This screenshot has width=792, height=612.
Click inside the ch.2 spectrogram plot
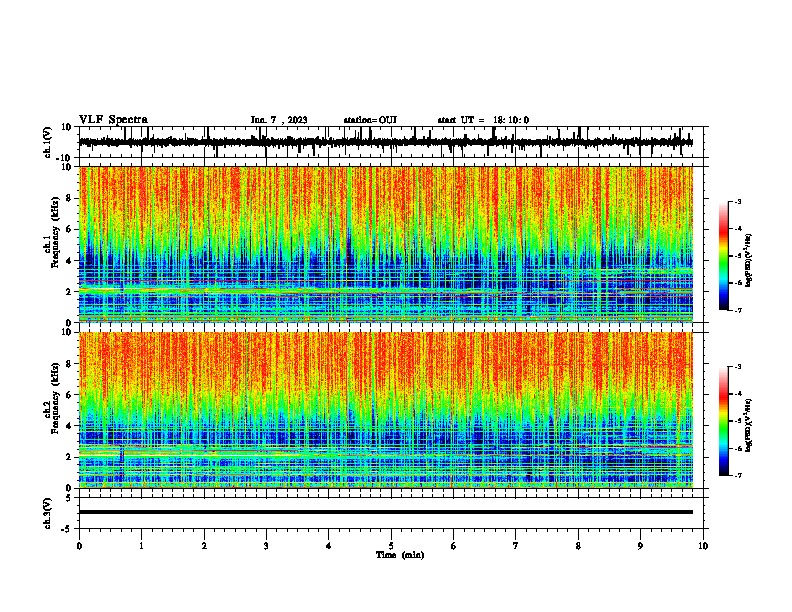(x=386, y=410)
